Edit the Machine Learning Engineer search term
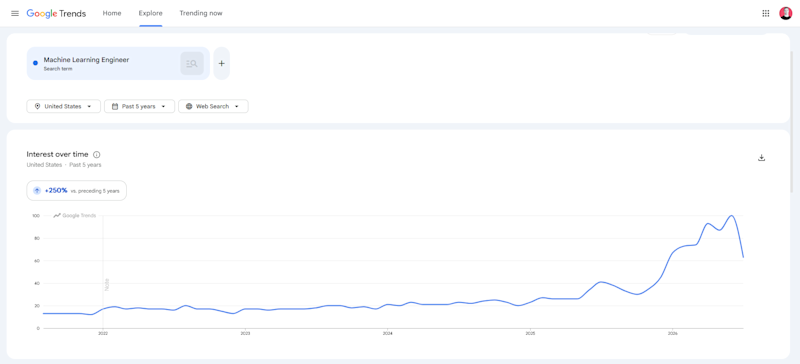This screenshot has height=364, width=800. tap(86, 60)
